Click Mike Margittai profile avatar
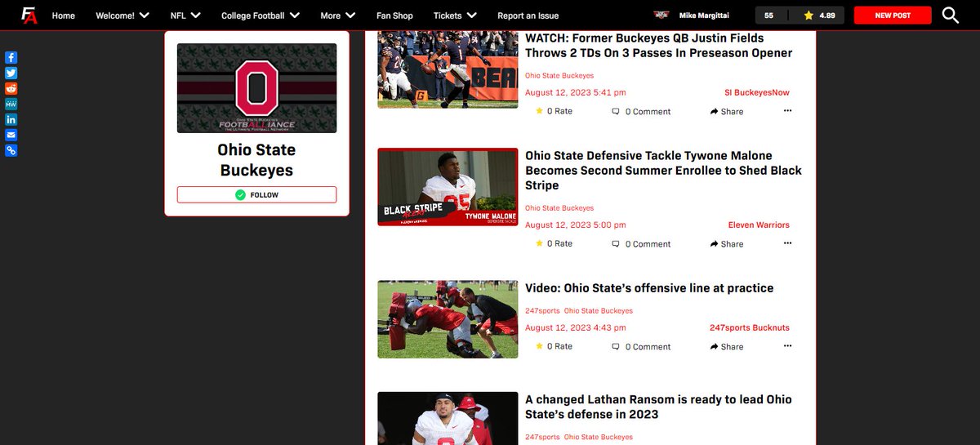980x445 pixels. tap(663, 15)
